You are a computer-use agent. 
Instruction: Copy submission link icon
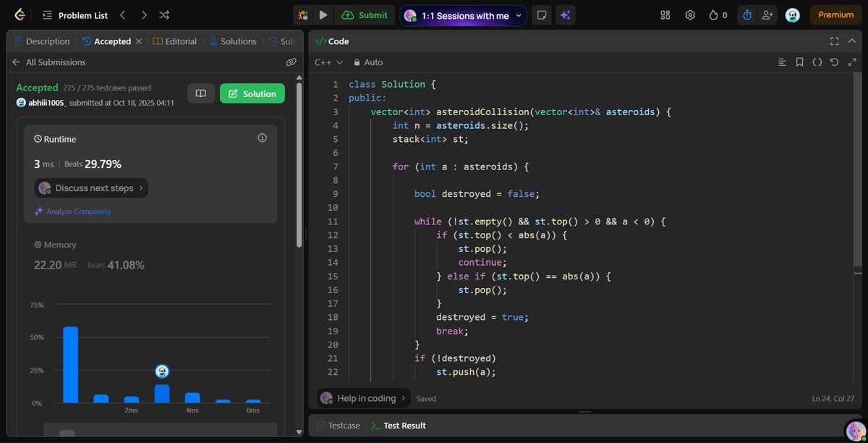292,62
